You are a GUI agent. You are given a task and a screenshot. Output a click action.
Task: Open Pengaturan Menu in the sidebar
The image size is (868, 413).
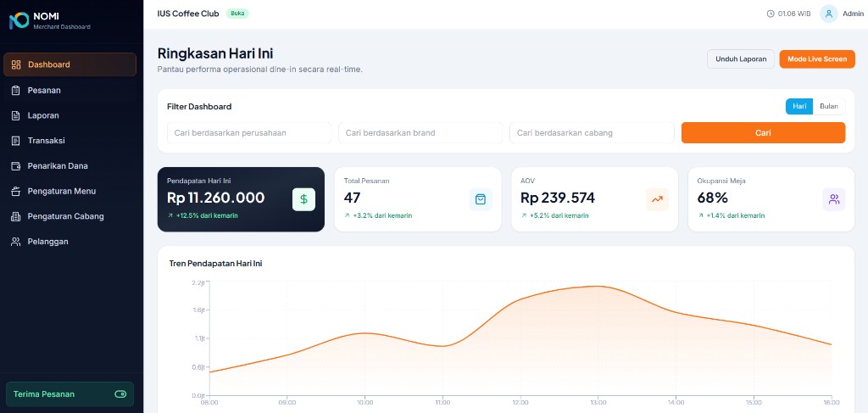tap(70, 191)
